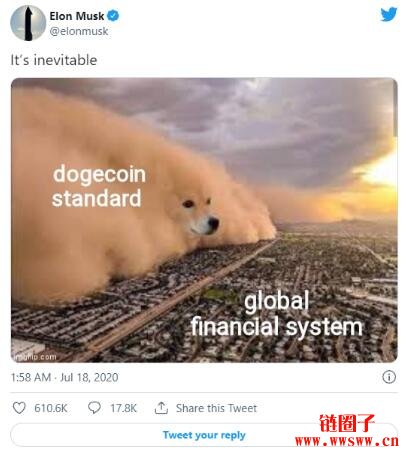
Task: Click the Share this Tweet label
Action: click(x=216, y=408)
